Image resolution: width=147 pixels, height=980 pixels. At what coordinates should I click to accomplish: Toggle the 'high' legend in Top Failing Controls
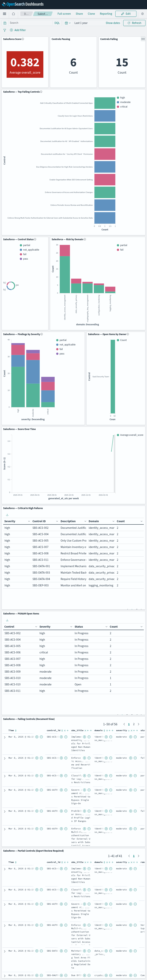pos(122,97)
